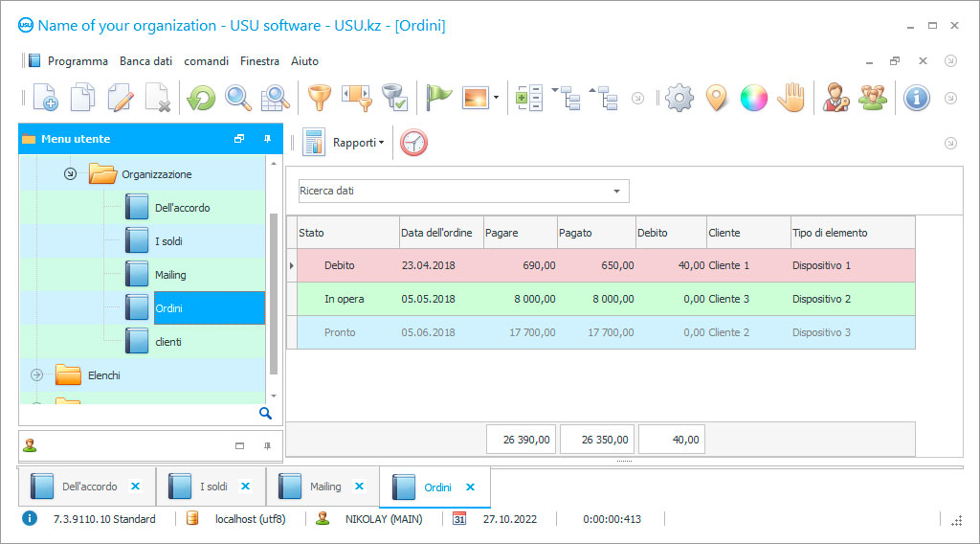Image resolution: width=980 pixels, height=544 pixels.
Task: Click the red clock icon
Action: point(413,143)
